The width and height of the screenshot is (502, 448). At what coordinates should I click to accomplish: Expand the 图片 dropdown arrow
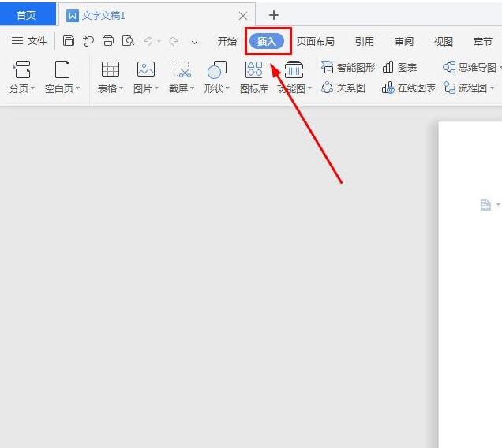[156, 88]
